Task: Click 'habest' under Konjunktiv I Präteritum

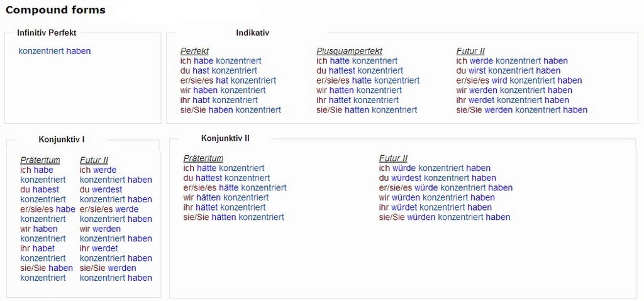Action: [46, 189]
